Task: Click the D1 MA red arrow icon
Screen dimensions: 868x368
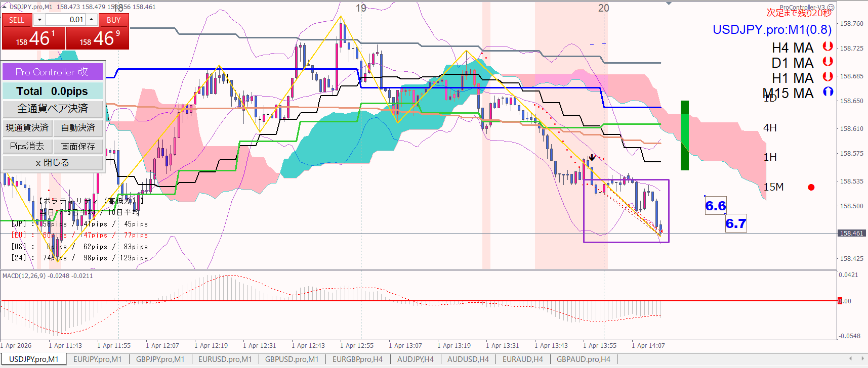Action: point(828,62)
